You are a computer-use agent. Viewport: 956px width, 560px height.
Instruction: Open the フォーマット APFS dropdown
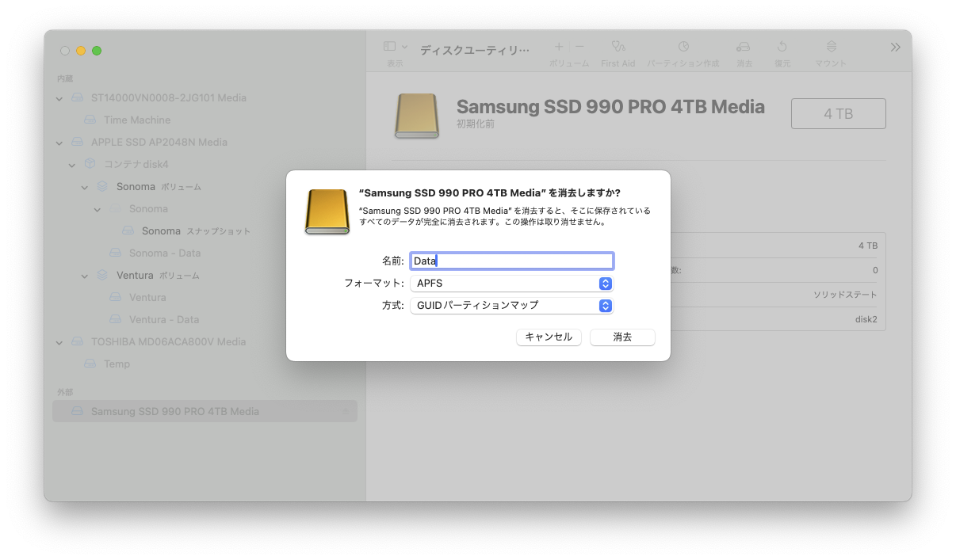(511, 283)
